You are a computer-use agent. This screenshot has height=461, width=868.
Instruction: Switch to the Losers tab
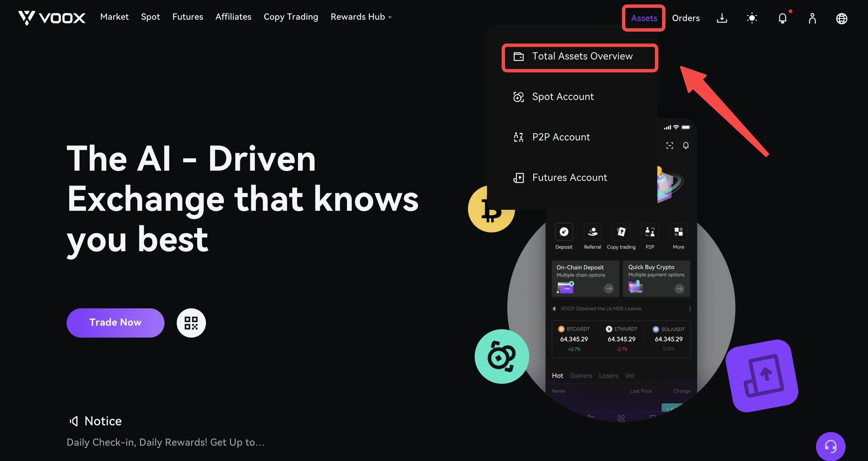point(608,375)
